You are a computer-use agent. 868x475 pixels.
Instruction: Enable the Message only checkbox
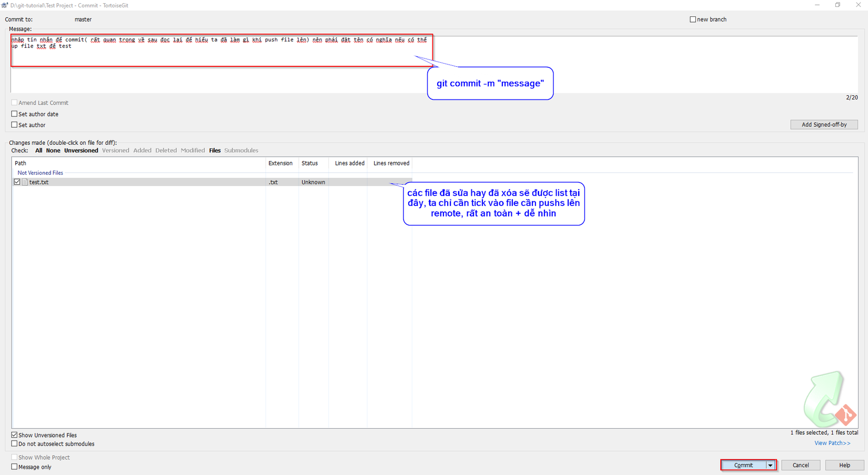[x=14, y=467]
